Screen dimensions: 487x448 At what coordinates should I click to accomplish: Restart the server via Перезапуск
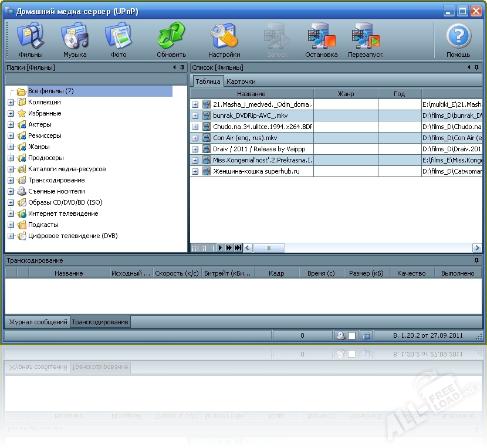pyautogui.click(x=365, y=40)
